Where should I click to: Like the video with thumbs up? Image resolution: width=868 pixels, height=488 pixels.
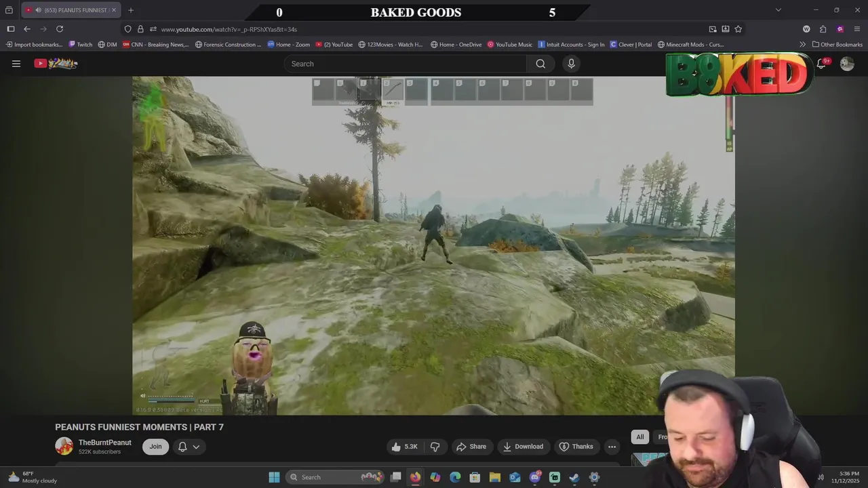click(x=403, y=447)
